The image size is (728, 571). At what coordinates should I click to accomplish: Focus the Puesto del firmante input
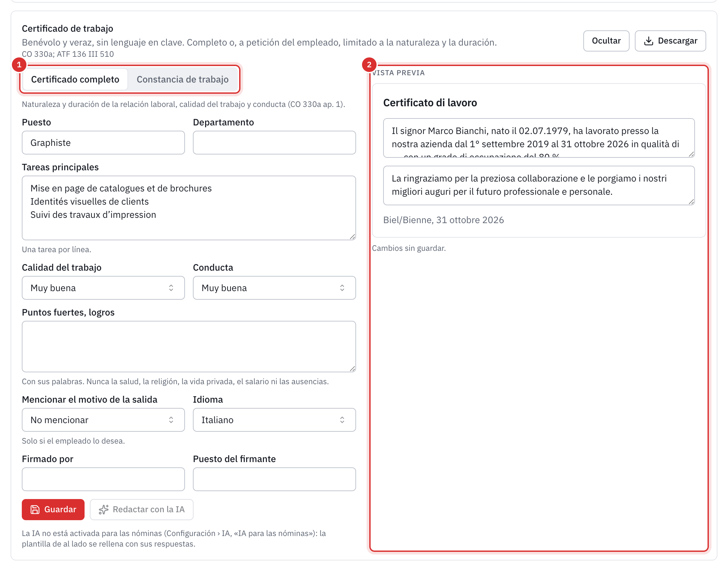click(274, 479)
